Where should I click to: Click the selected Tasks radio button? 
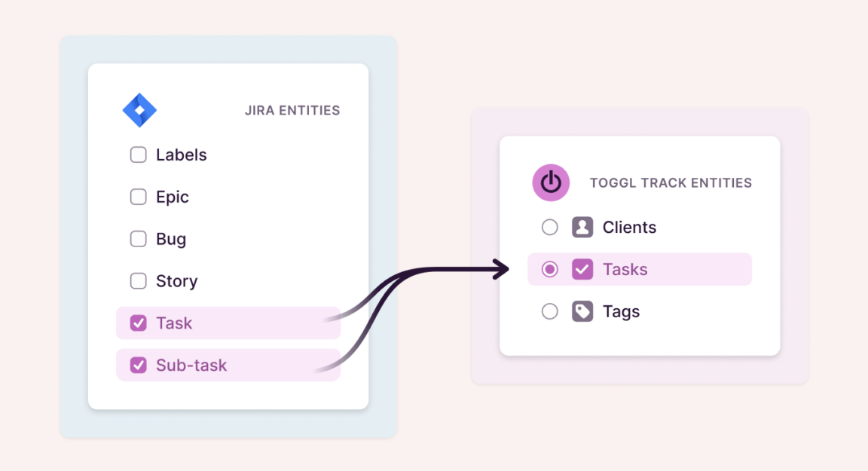[x=550, y=269]
